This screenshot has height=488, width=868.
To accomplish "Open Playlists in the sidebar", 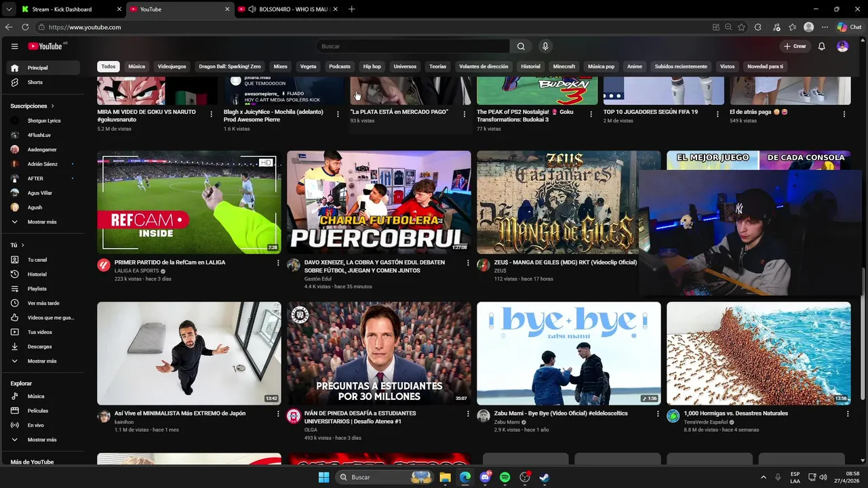I will pyautogui.click(x=43, y=289).
